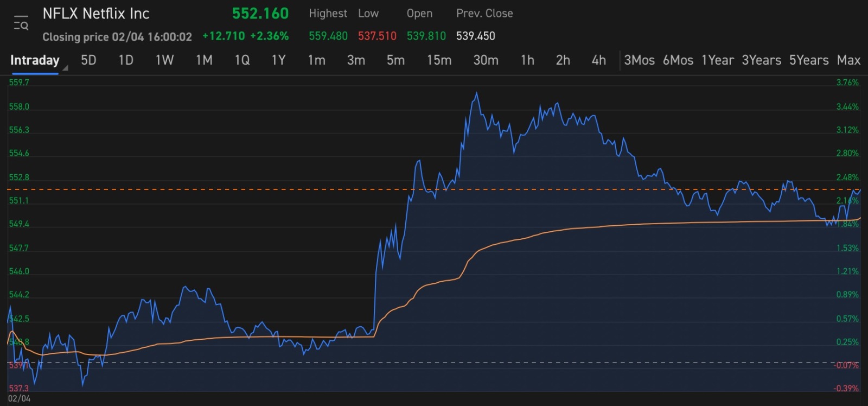The width and height of the screenshot is (868, 406).
Task: Click the Prev. Close value 539.450
Action: 476,36
